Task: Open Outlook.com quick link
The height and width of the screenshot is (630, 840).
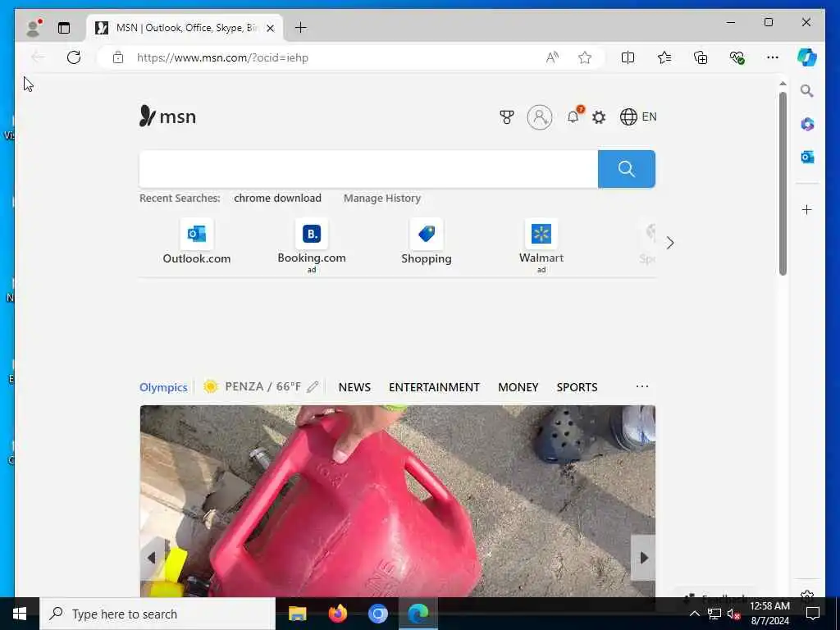Action: click(197, 242)
